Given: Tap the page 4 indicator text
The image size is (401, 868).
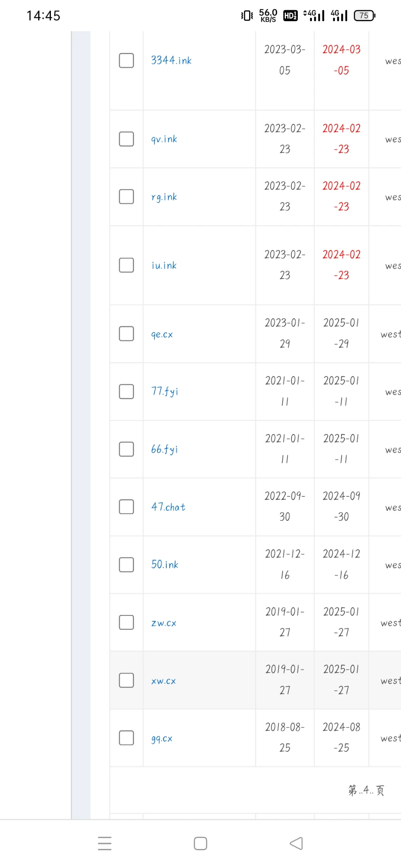Looking at the screenshot, I should (x=366, y=790).
